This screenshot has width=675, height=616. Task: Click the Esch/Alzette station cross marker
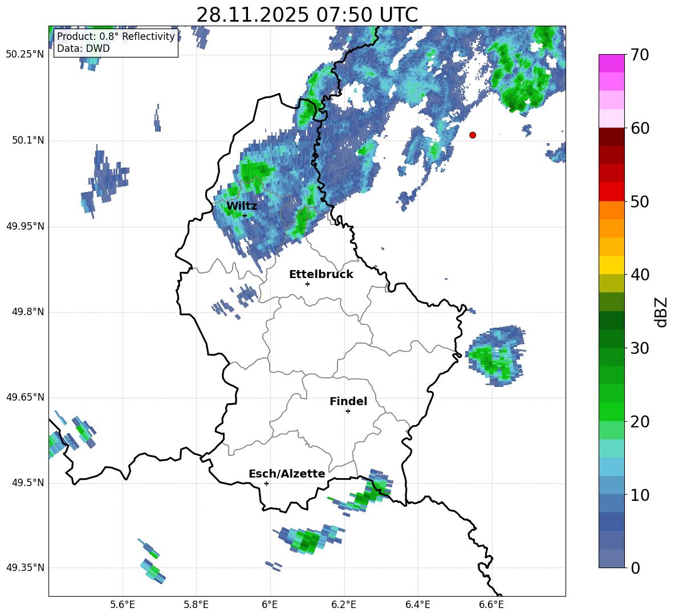pos(266,483)
